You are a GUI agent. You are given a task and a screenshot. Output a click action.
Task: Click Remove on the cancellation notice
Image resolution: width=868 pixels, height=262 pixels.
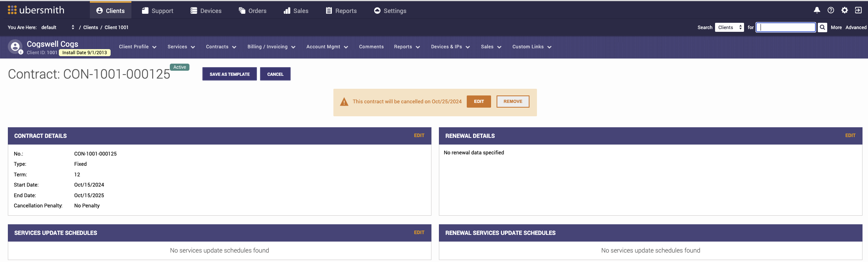point(513,101)
